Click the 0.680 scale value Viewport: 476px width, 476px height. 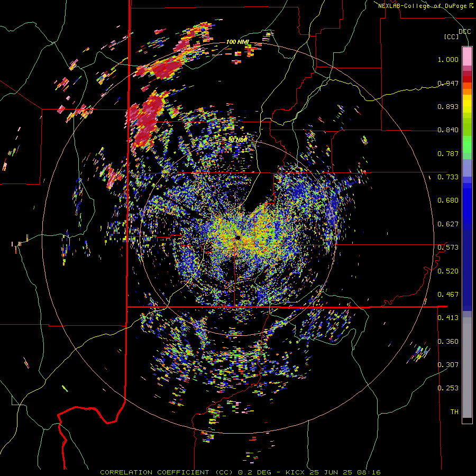tap(448, 200)
